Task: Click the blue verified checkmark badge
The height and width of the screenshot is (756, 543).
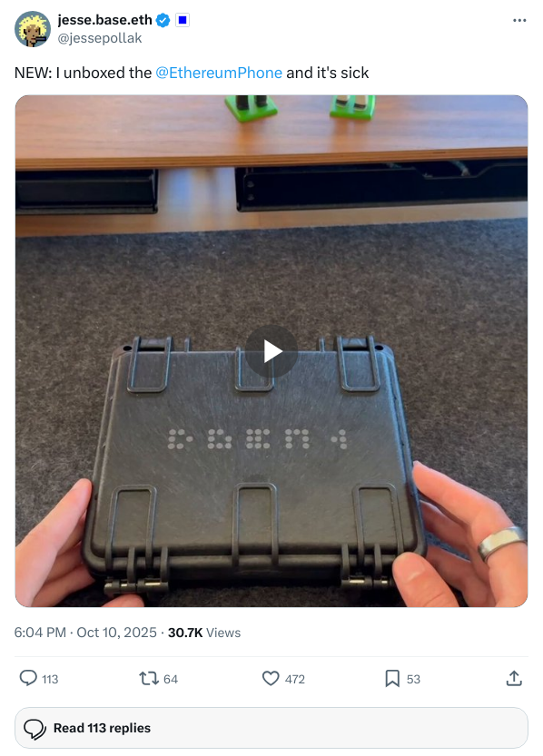Action: (163, 20)
